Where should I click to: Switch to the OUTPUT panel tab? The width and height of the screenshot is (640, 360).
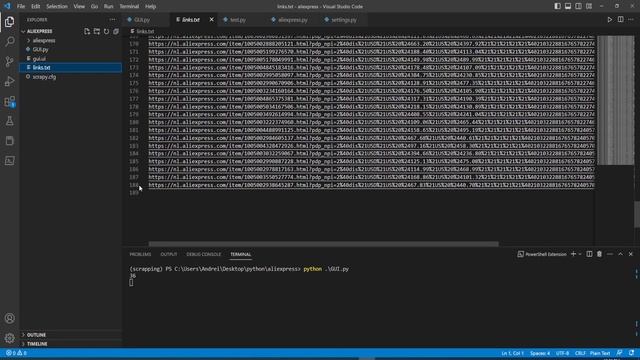click(169, 254)
